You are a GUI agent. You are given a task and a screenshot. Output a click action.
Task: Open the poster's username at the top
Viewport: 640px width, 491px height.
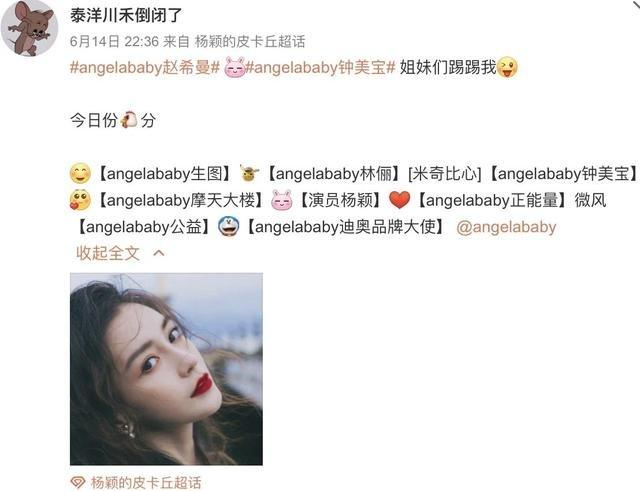[x=126, y=16]
